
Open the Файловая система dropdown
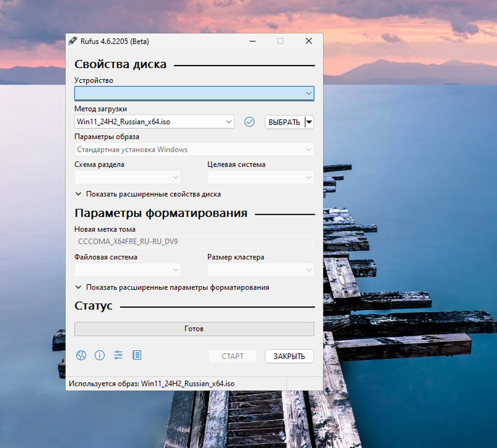click(128, 270)
